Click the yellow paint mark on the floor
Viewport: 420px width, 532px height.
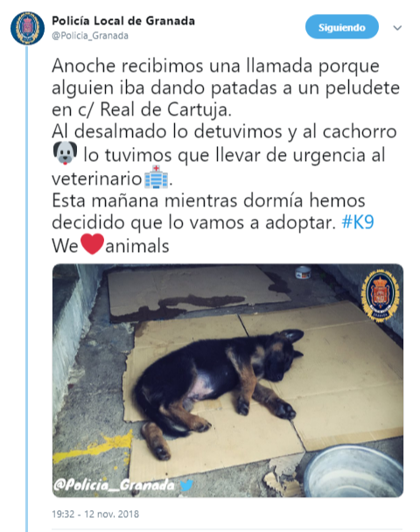[x=94, y=447]
